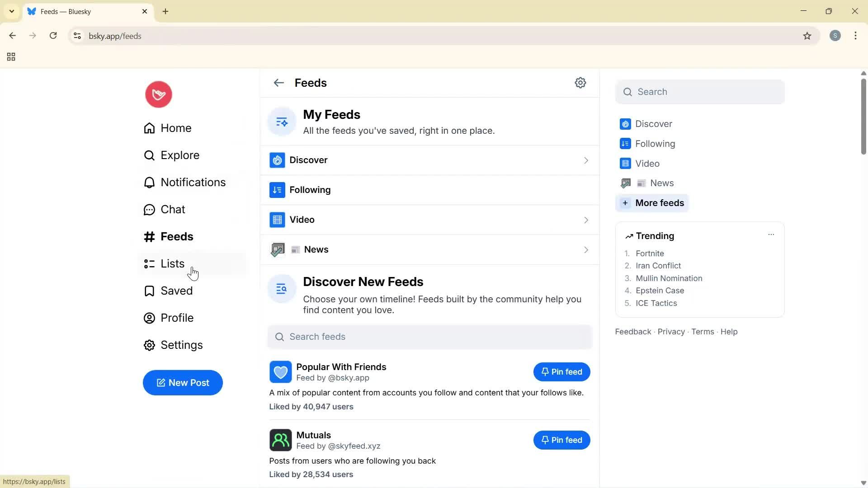Screen dimensions: 868x488
Task: Click the Search feeds input field
Action: 429,336
